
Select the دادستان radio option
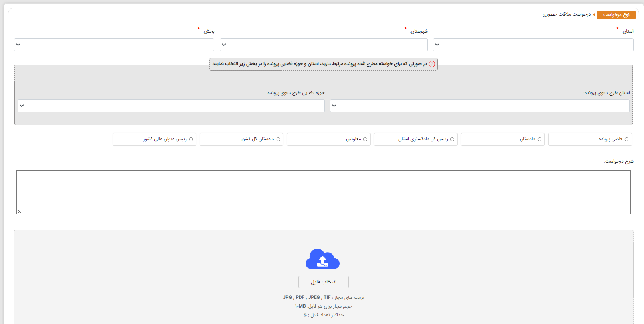(539, 139)
